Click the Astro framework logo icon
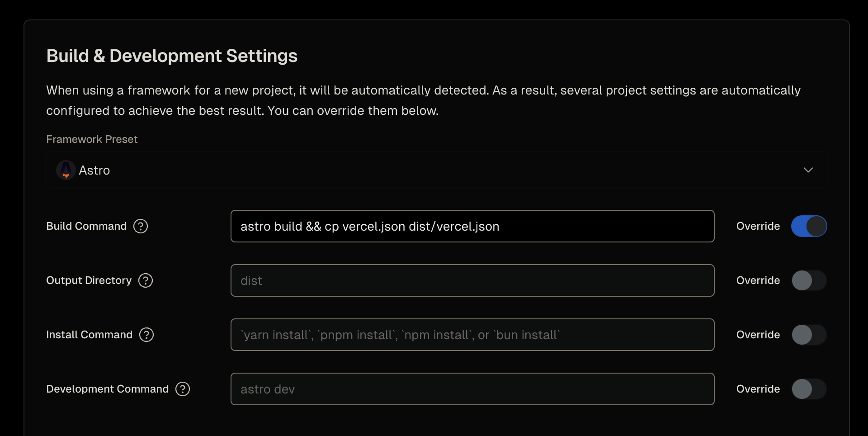Image resolution: width=868 pixels, height=436 pixels. [66, 170]
